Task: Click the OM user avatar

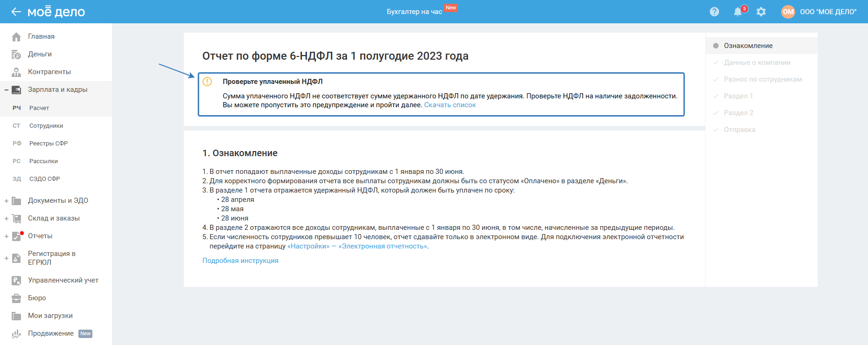Action: coord(788,12)
